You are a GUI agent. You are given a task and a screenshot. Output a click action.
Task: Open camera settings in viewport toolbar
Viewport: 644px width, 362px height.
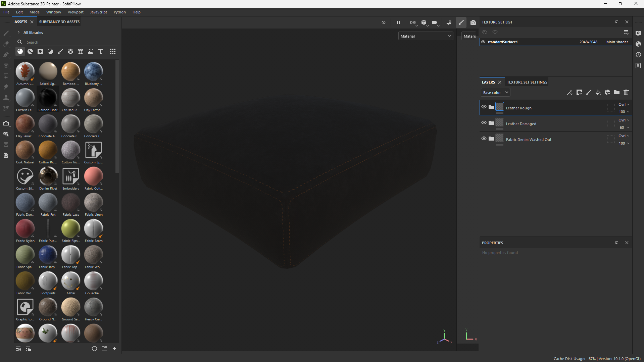tap(435, 22)
